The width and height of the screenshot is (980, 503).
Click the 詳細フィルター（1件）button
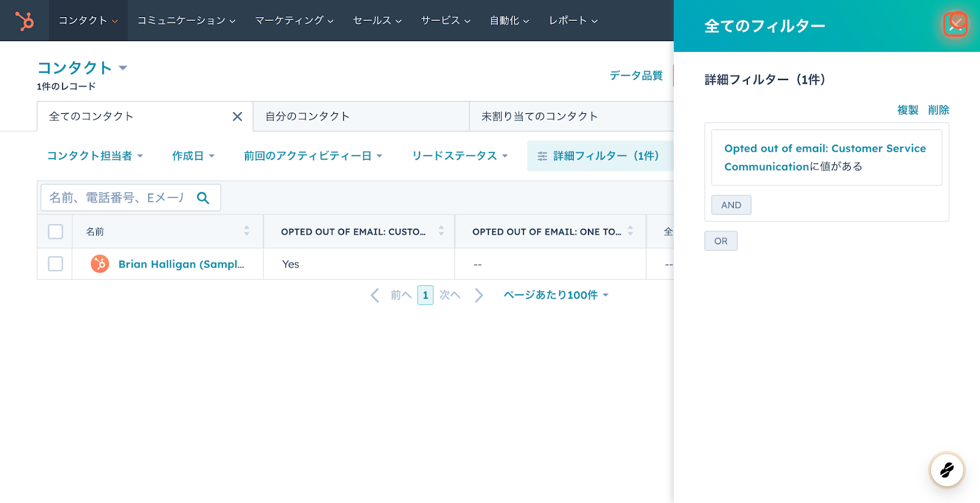click(600, 156)
